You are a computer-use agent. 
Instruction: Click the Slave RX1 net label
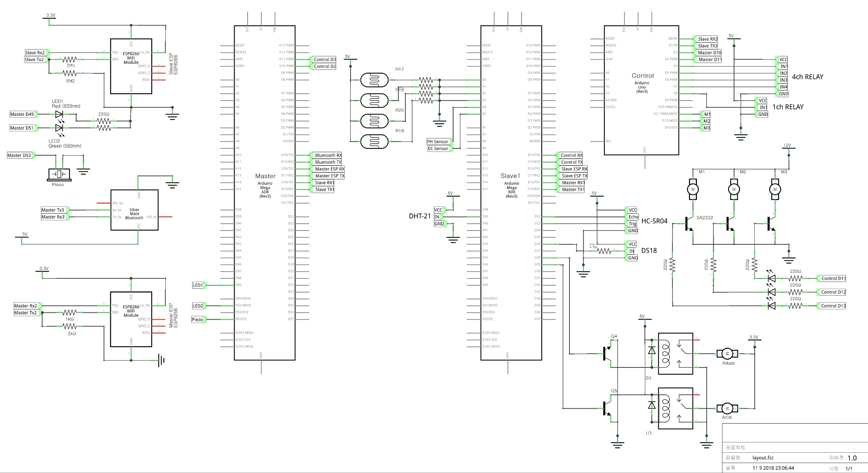coord(322,183)
